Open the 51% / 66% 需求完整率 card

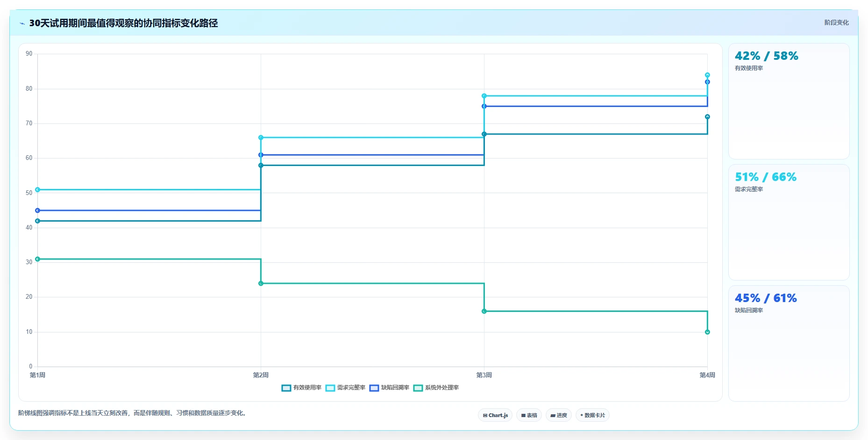(789, 223)
